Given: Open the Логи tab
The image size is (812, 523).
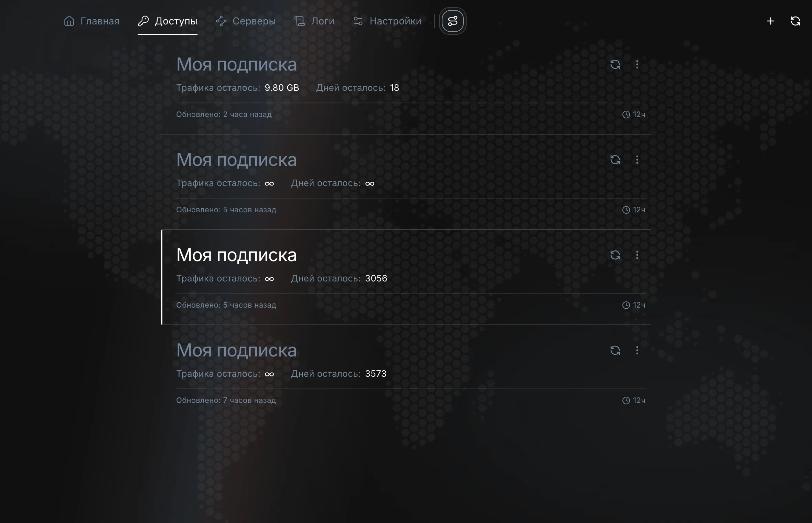Looking at the screenshot, I should (x=314, y=21).
